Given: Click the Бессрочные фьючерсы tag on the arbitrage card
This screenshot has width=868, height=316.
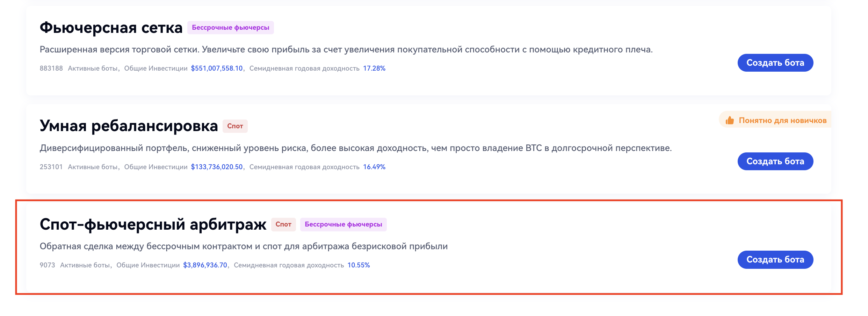Looking at the screenshot, I should [x=343, y=224].
